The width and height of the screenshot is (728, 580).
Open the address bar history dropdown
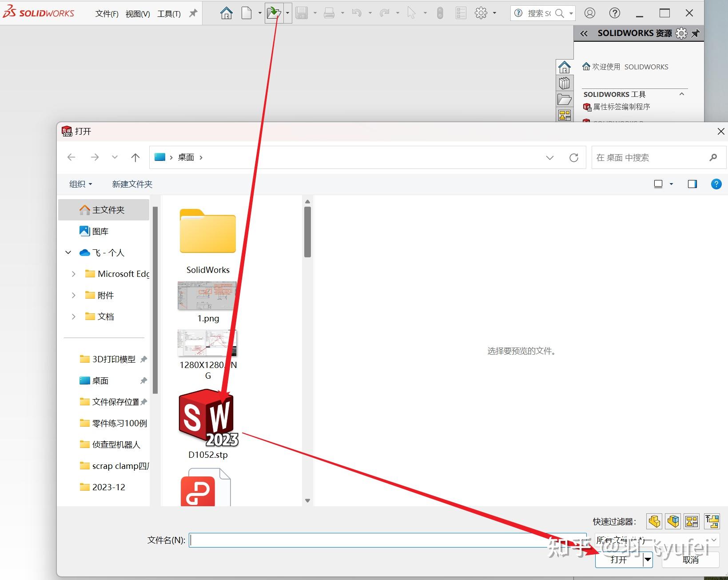point(550,157)
